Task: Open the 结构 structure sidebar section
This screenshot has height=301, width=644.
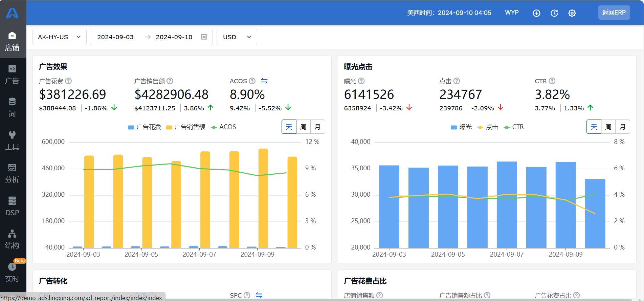Action: [13, 239]
